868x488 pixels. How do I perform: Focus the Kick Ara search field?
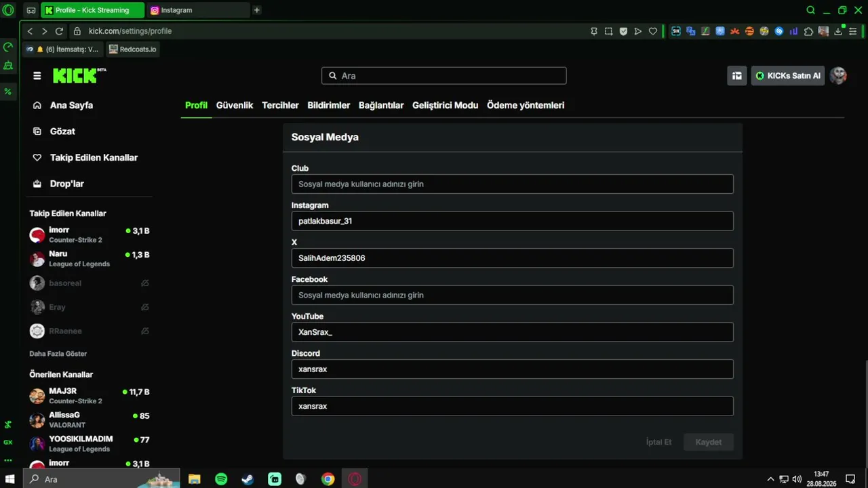(x=444, y=76)
